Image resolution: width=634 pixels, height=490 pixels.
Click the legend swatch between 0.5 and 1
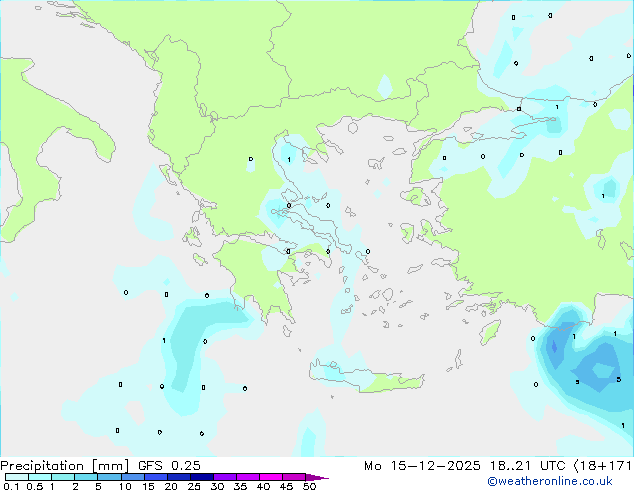click(40, 477)
